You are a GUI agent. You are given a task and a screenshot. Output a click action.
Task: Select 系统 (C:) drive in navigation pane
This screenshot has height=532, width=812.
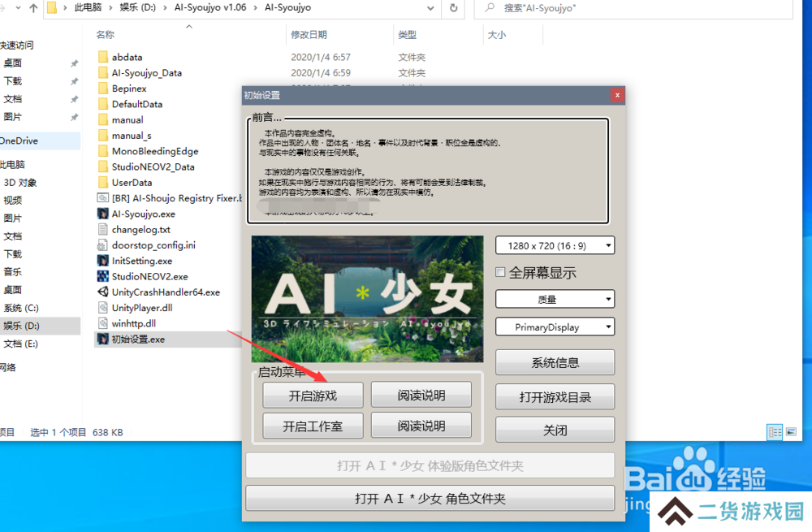click(21, 308)
